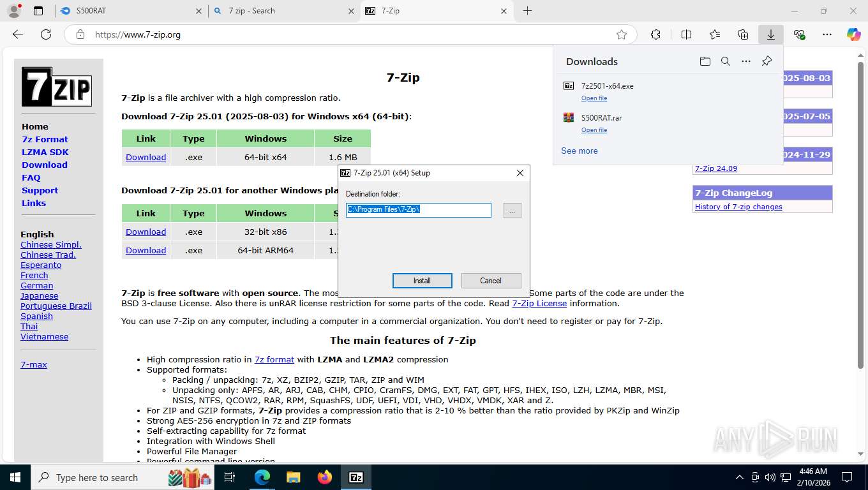Go back with the browser back arrow
Image resolution: width=868 pixels, height=490 pixels.
click(x=18, y=34)
